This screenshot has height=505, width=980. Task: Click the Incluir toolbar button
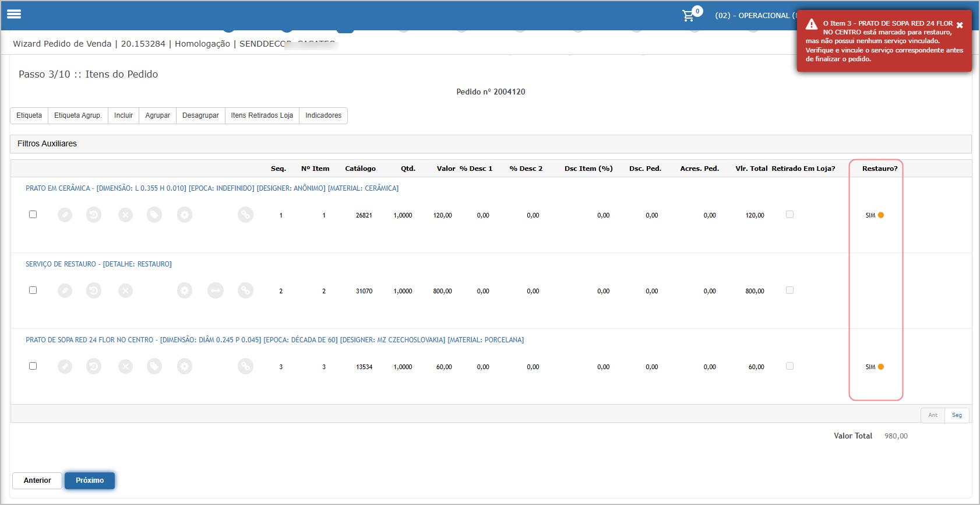click(124, 115)
